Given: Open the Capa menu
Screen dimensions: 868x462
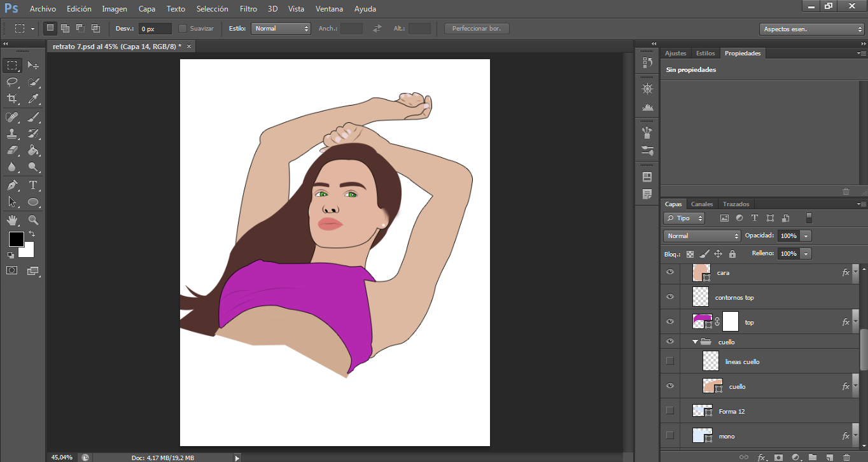Looking at the screenshot, I should coord(147,9).
